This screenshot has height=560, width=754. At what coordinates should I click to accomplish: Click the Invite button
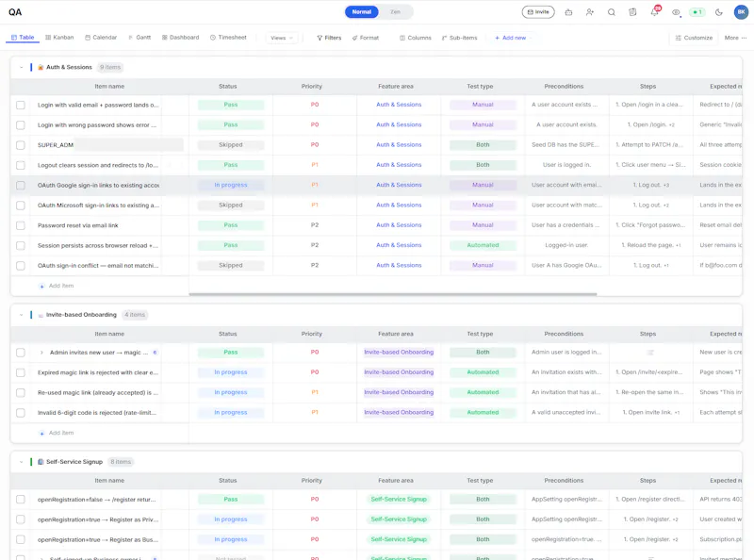tap(538, 12)
